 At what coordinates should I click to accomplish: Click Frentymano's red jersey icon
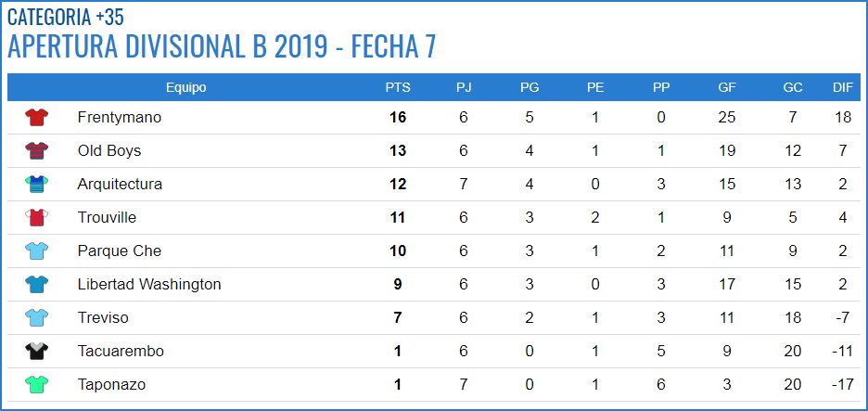(x=37, y=118)
